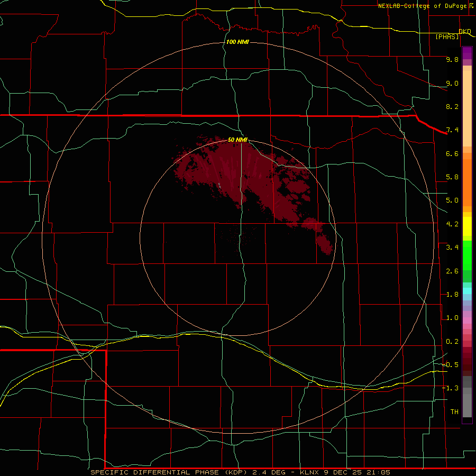Viewport: 476px width, 476px height.
Task: Click the bright green swatch in the color scale
Action: pos(467,255)
